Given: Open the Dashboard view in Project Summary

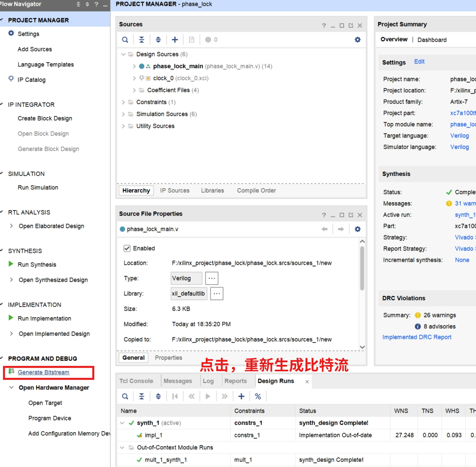Looking at the screenshot, I should (432, 40).
